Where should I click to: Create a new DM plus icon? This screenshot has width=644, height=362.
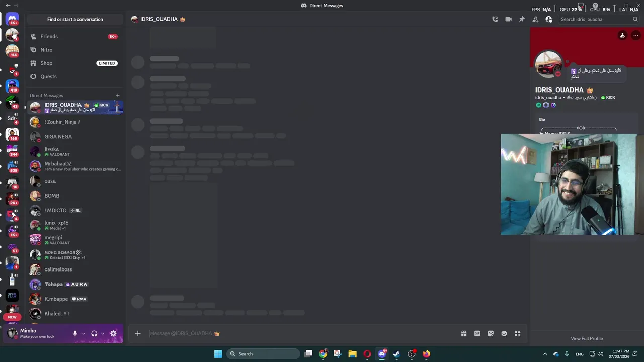pos(118,95)
